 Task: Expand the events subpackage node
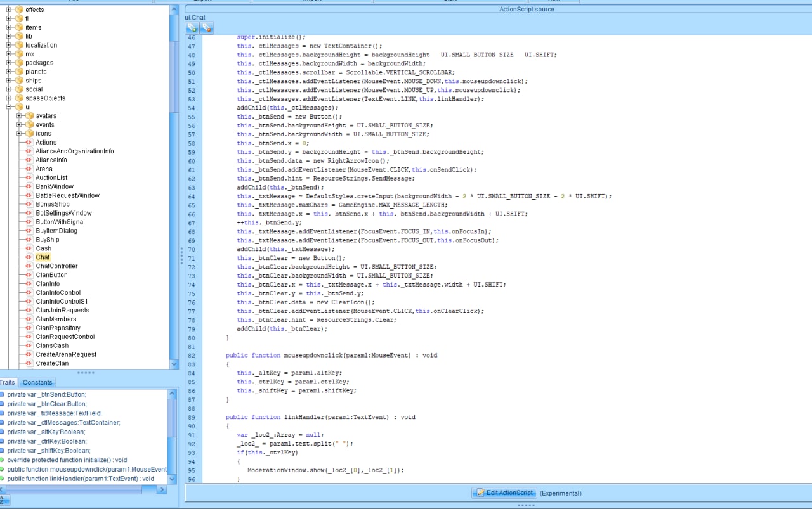[19, 125]
